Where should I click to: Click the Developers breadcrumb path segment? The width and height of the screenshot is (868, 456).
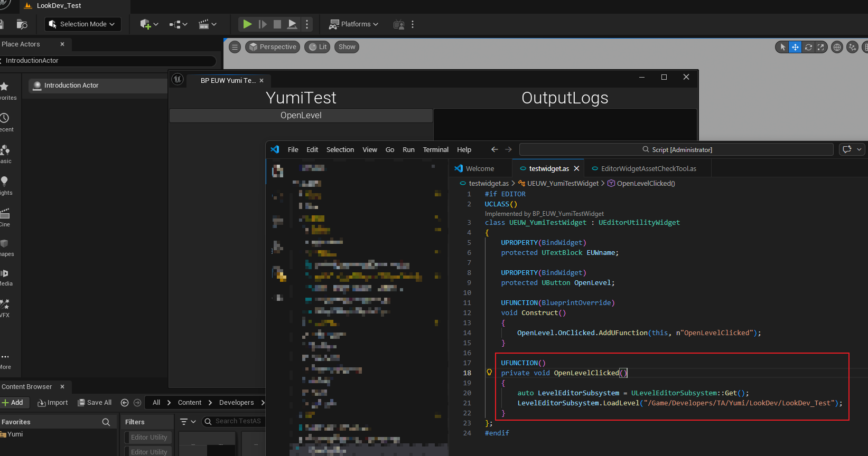pyautogui.click(x=236, y=403)
